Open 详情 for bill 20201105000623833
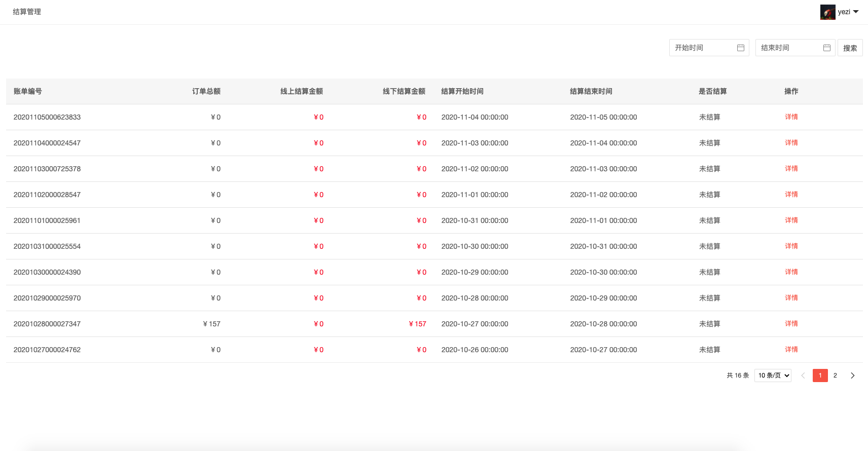The height and width of the screenshot is (451, 868). pos(791,117)
